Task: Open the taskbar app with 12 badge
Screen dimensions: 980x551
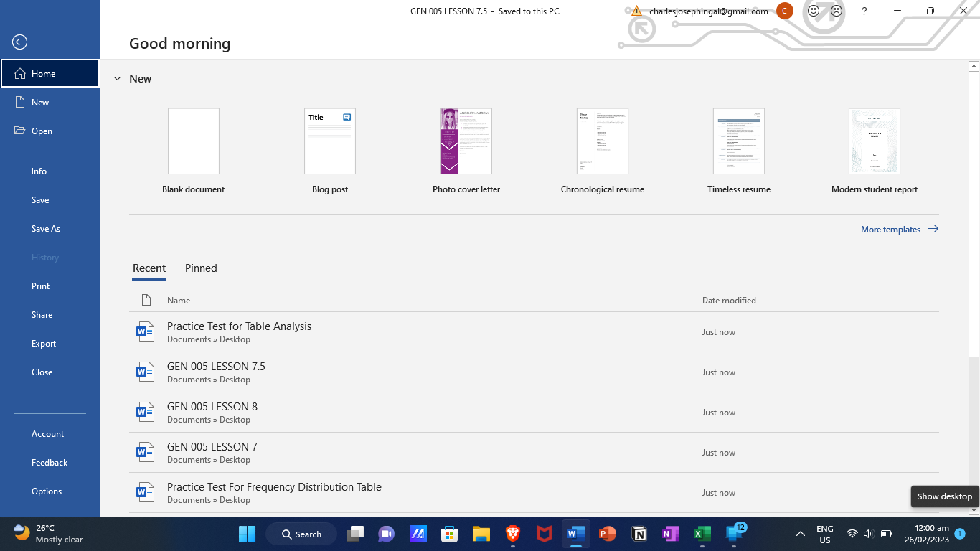Action: click(735, 533)
